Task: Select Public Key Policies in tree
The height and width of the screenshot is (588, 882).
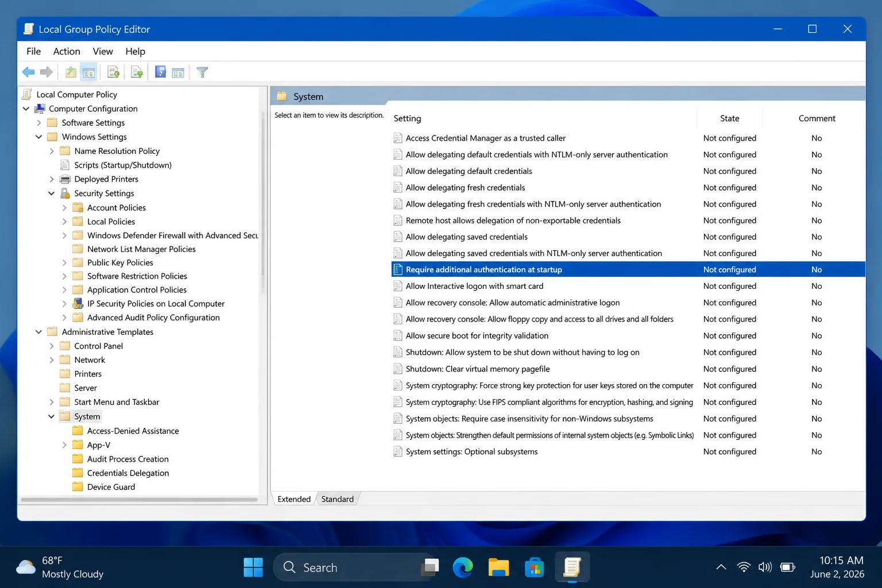Action: 120,262
